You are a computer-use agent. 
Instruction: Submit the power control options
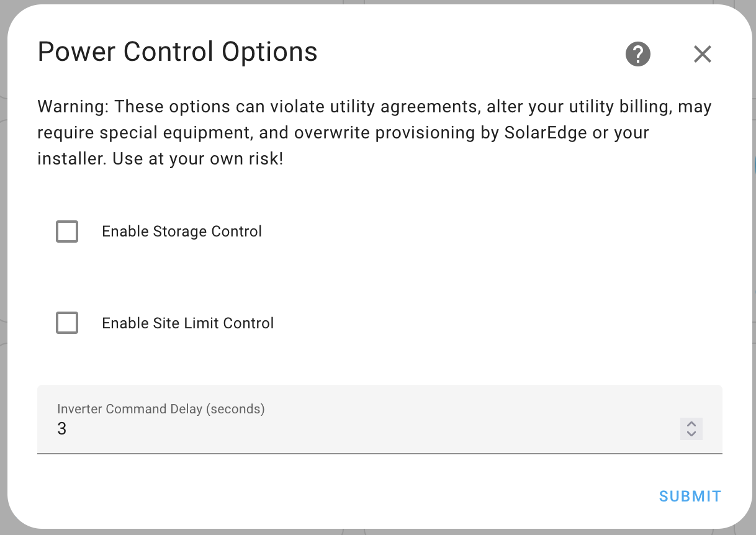click(x=690, y=497)
